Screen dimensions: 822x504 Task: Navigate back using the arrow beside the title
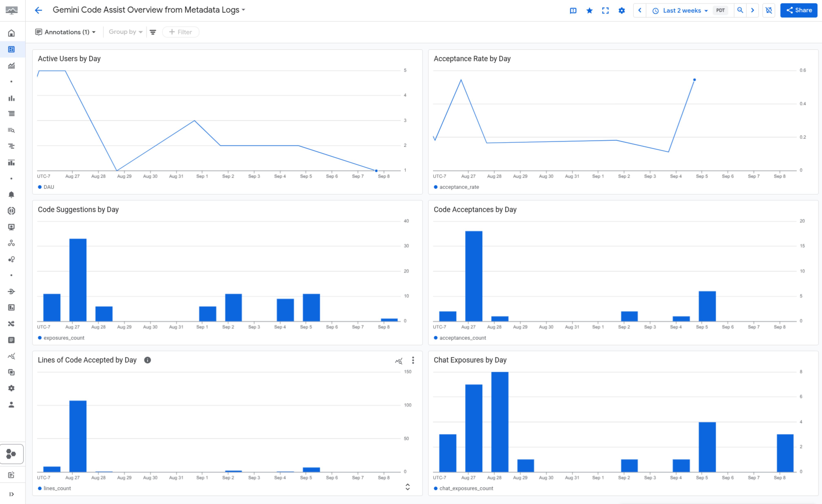[x=38, y=10]
